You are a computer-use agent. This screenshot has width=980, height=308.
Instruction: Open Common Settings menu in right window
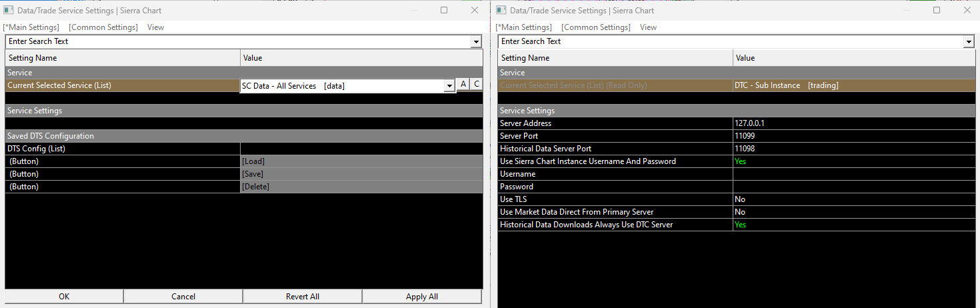(596, 27)
